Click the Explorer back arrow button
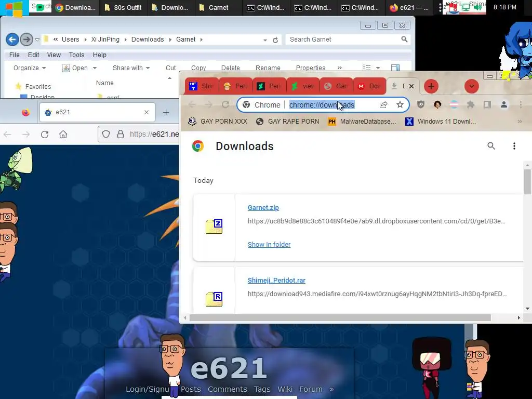Screen dimensions: 532x399 tap(12, 39)
